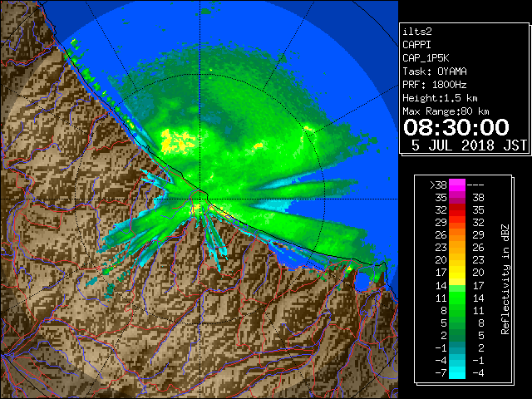
Task: Click the cyan -7 to -4 legend swatch
Action: click(457, 373)
